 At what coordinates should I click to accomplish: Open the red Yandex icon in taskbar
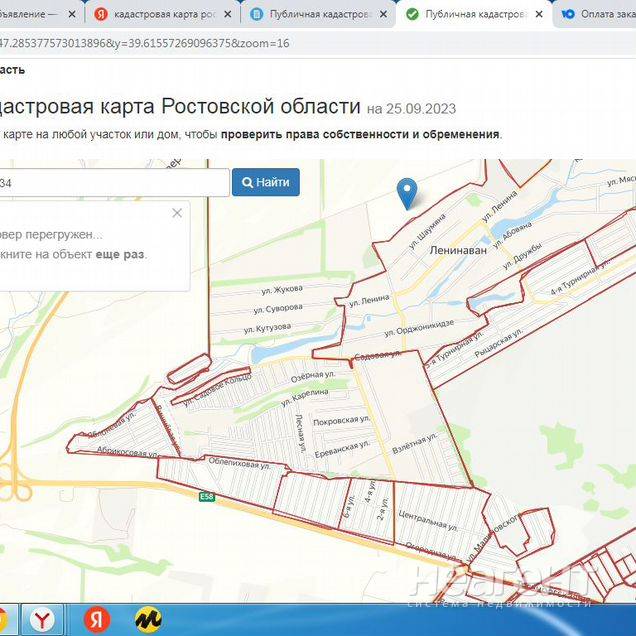click(x=96, y=620)
